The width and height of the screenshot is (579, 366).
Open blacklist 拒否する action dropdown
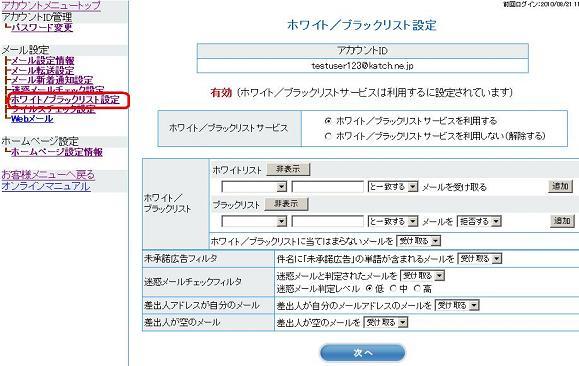coord(479,222)
